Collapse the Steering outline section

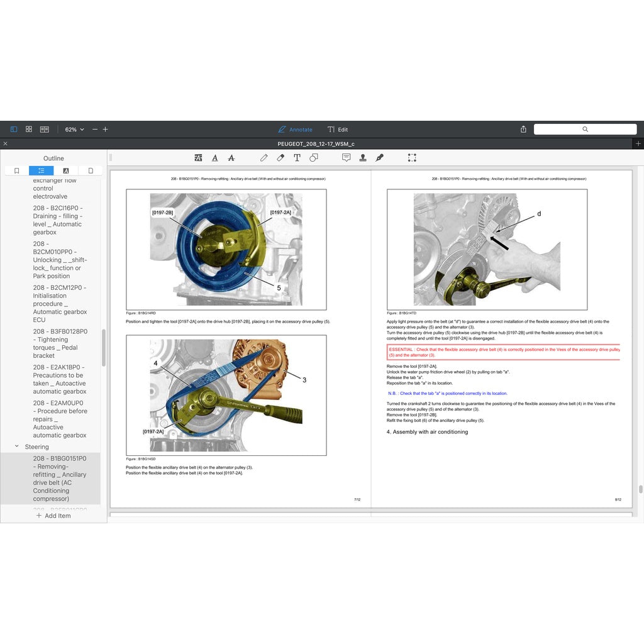point(16,447)
